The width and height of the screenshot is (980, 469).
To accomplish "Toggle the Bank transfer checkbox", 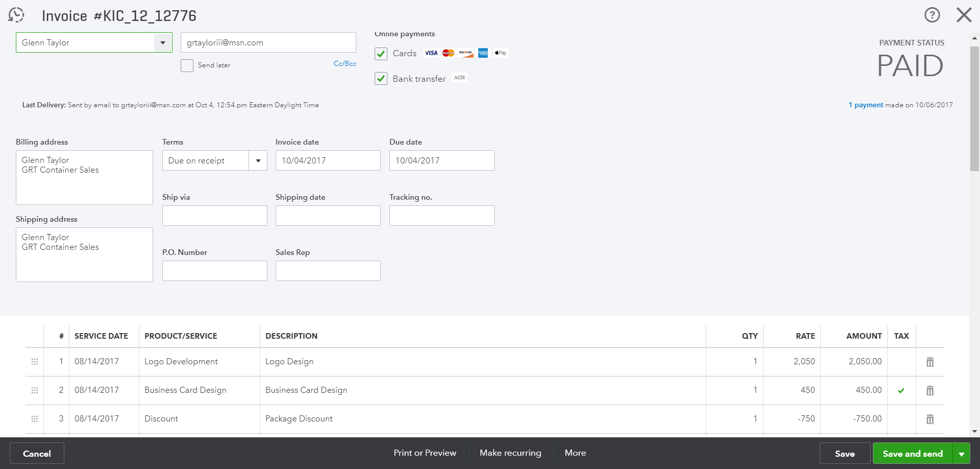I will coord(381,79).
